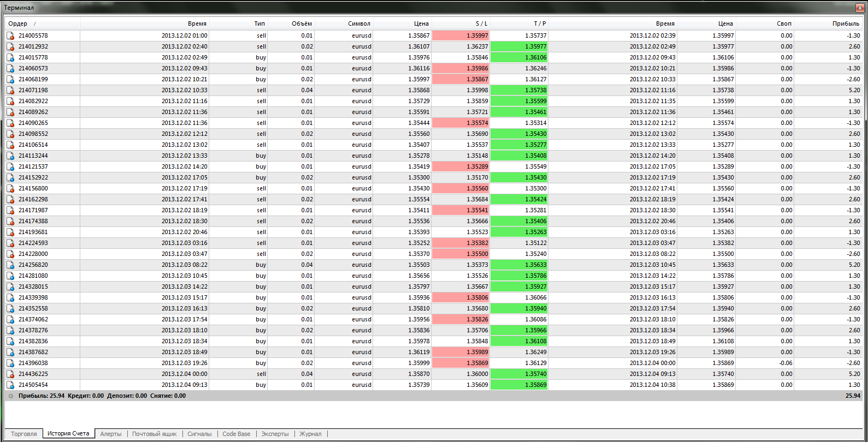Click green T/P cell 1.36108
The height and width of the screenshot is (442, 868).
[x=519, y=341]
